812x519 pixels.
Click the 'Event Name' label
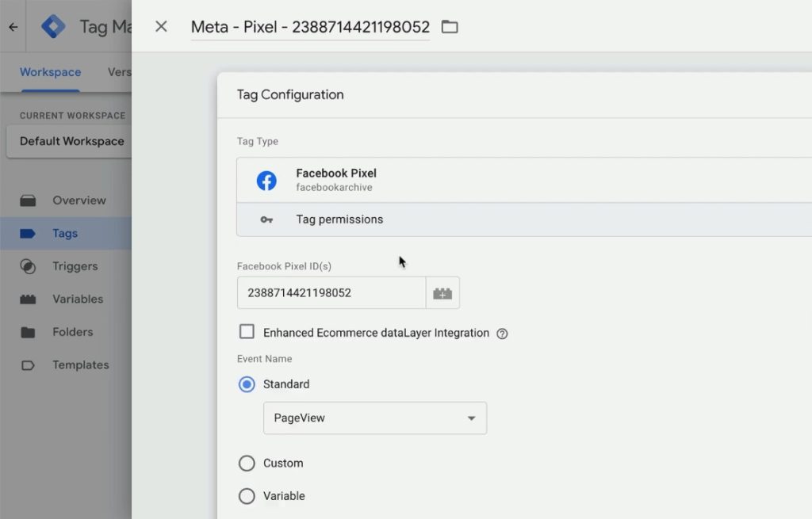pyautogui.click(x=264, y=359)
